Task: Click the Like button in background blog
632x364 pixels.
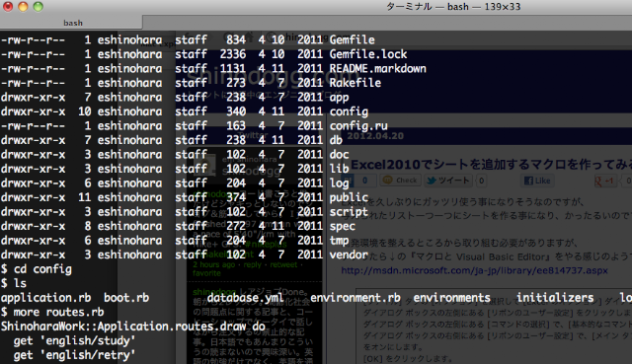Action: (x=536, y=181)
